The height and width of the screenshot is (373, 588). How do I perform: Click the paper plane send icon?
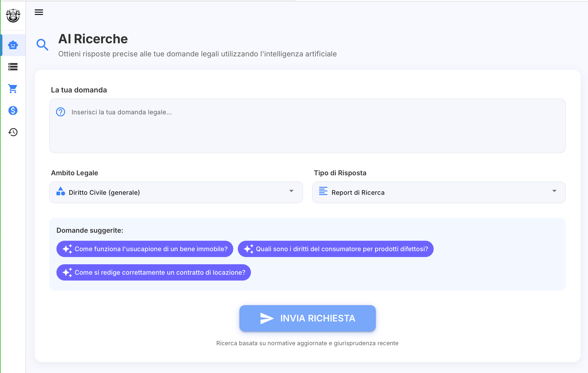click(267, 318)
